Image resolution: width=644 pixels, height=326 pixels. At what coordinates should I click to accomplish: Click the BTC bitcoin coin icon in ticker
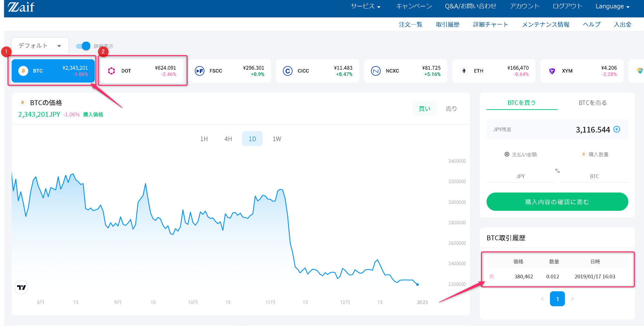click(x=23, y=71)
